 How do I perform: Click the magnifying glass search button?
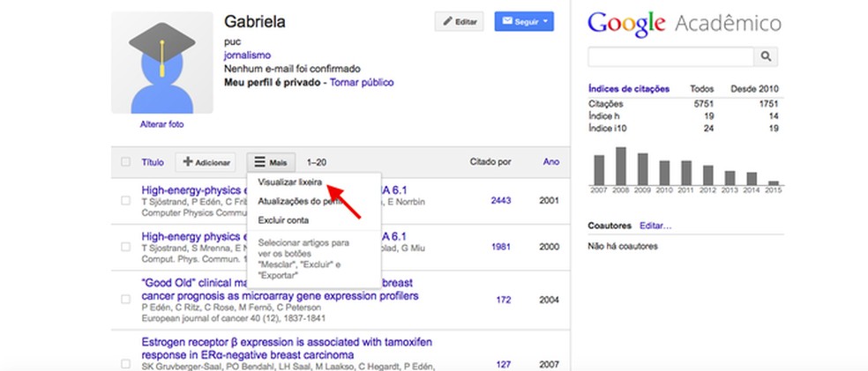767,58
